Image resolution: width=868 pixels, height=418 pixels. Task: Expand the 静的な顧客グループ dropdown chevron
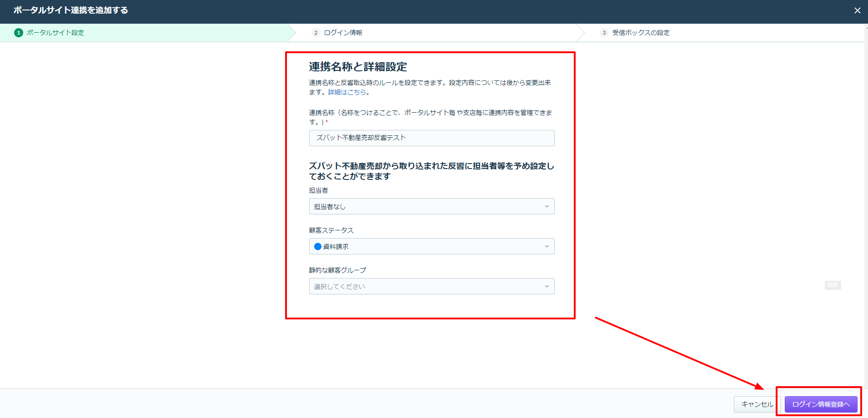coord(547,286)
